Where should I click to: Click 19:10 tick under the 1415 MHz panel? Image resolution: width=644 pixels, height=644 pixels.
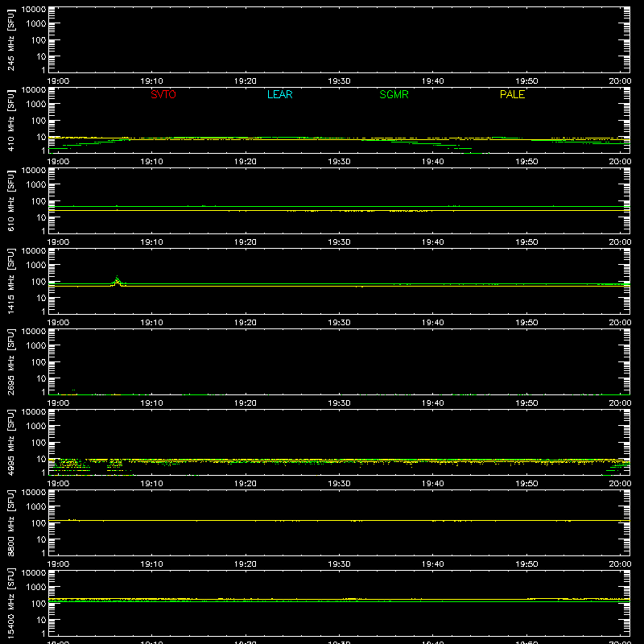click(x=151, y=323)
